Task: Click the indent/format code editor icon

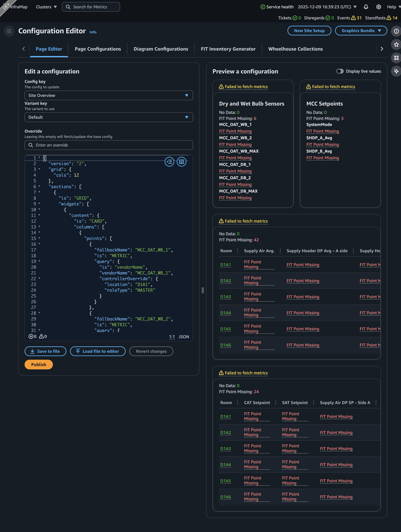Action: pos(170,162)
